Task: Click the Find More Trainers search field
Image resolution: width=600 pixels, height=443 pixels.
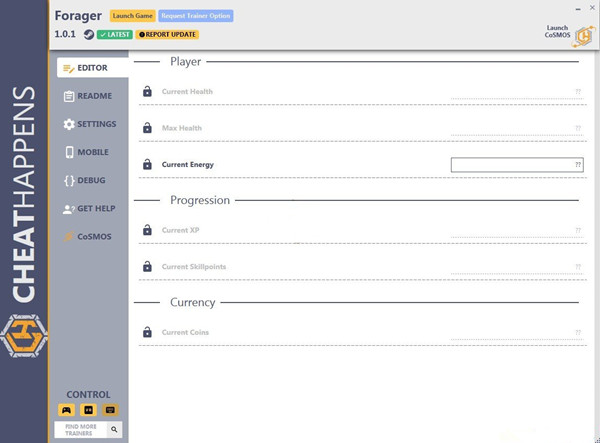Action: point(81,430)
